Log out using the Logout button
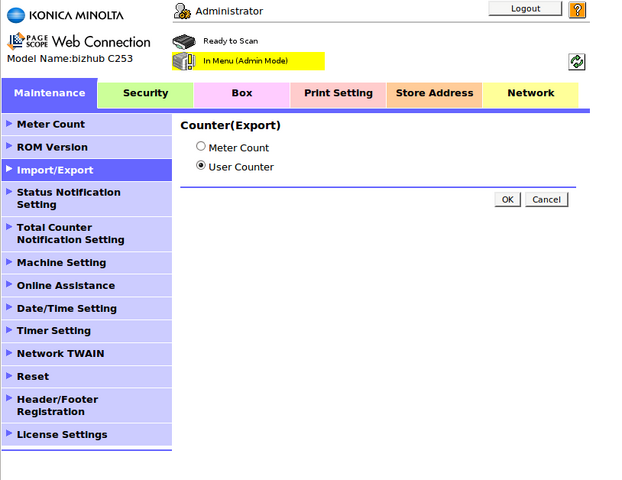The image size is (622, 480). [525, 9]
